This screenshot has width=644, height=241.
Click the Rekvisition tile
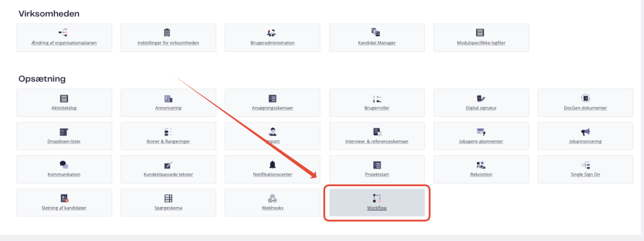click(481, 169)
